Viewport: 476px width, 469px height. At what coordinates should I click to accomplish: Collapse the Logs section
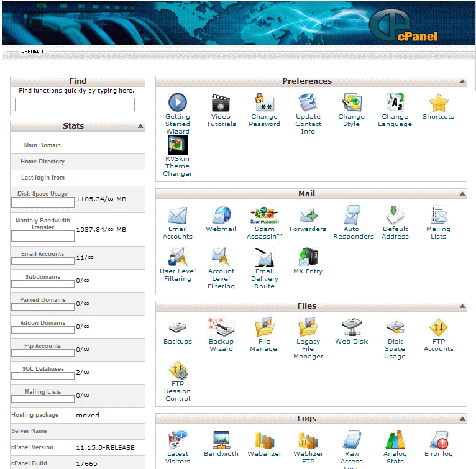[x=462, y=419]
